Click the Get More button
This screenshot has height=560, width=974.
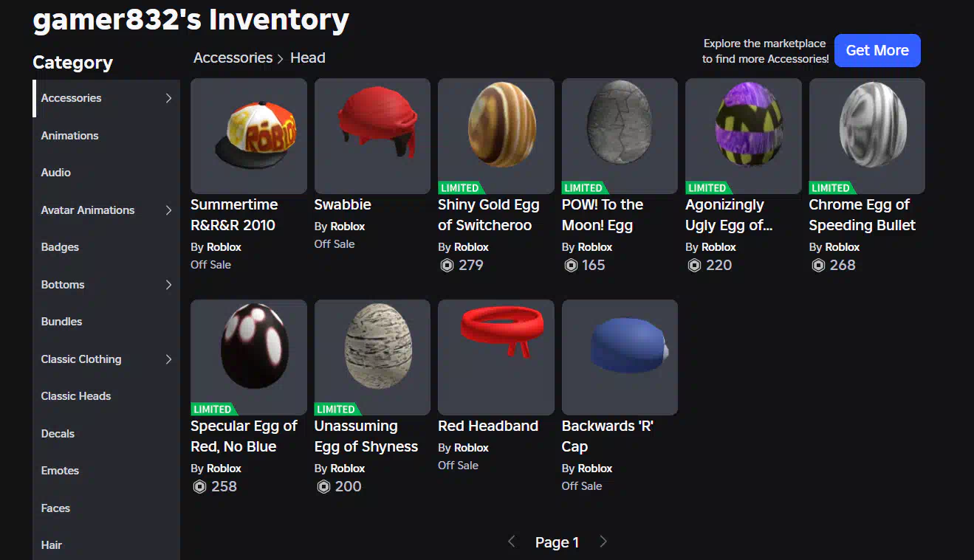(877, 50)
